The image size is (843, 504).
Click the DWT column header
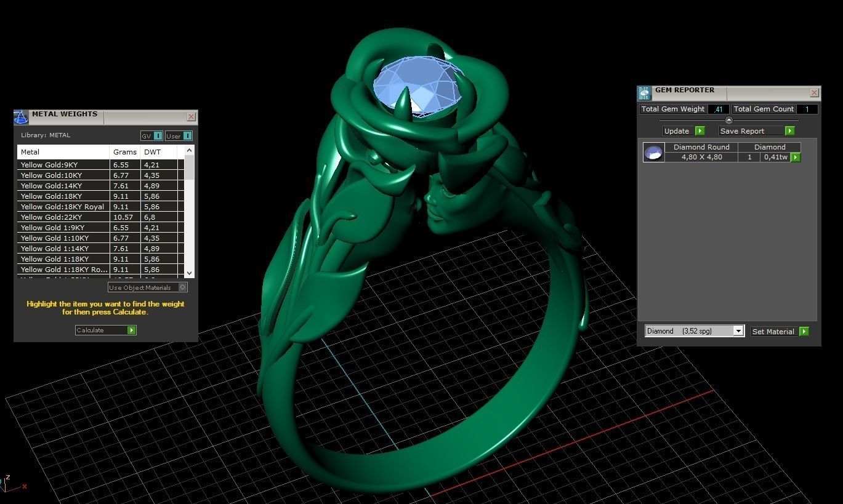[x=159, y=152]
